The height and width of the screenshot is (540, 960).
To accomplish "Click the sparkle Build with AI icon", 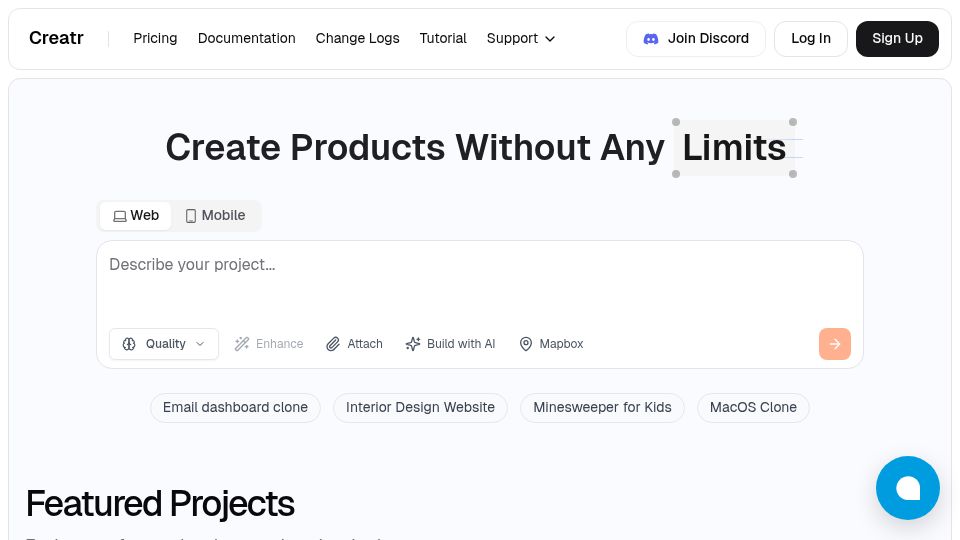I will (413, 344).
